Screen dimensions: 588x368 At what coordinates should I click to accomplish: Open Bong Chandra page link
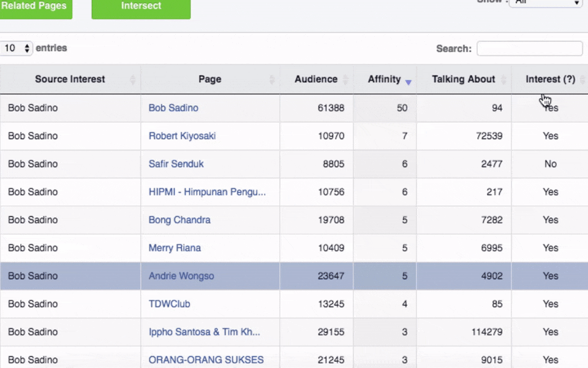[179, 220]
